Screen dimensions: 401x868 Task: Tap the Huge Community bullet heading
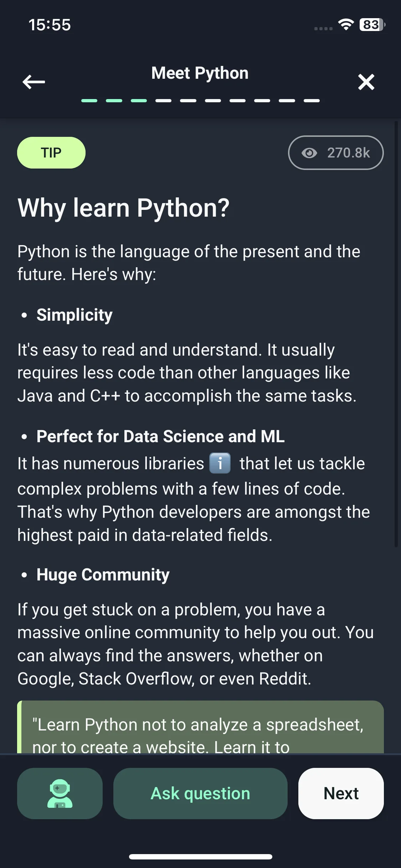[x=103, y=575]
